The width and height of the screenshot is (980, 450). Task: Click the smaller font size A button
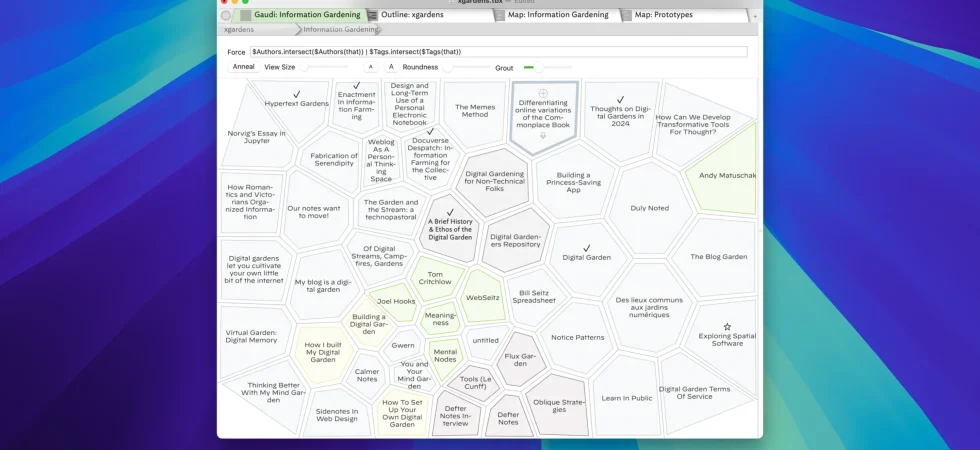pyautogui.click(x=371, y=67)
